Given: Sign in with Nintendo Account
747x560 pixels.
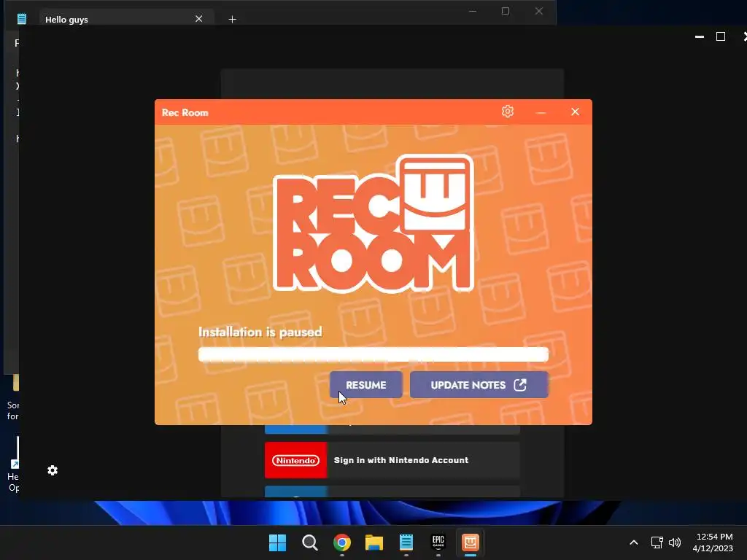Looking at the screenshot, I should click(392, 460).
